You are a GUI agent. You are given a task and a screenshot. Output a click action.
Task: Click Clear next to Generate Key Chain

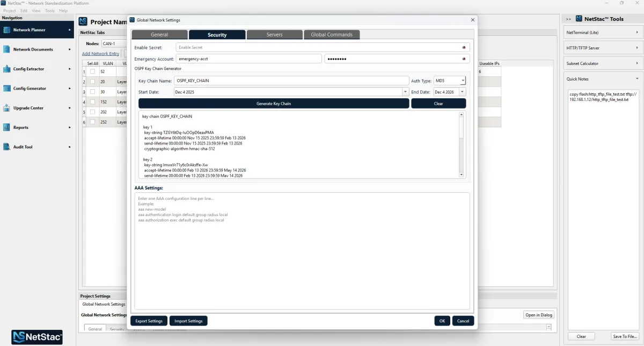click(438, 103)
